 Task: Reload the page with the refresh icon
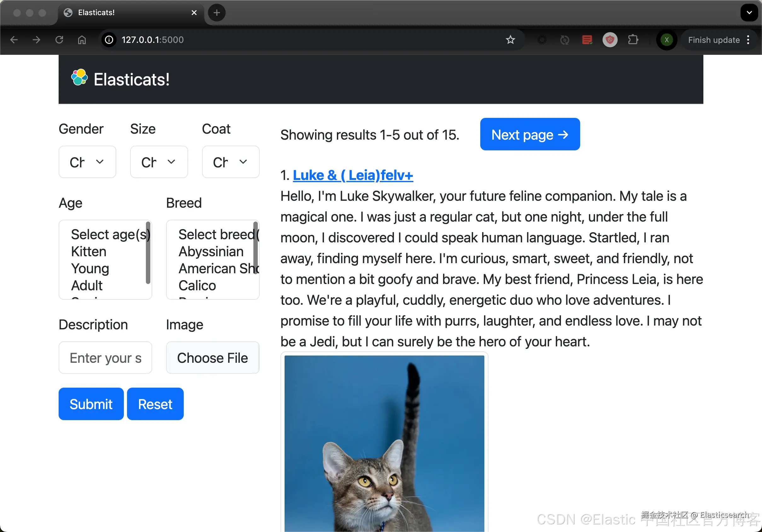[x=59, y=40]
